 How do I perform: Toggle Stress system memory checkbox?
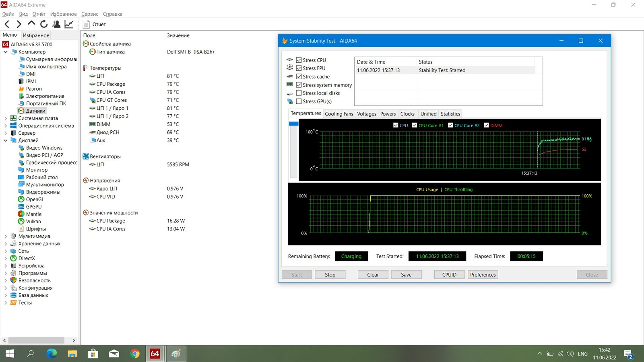299,85
